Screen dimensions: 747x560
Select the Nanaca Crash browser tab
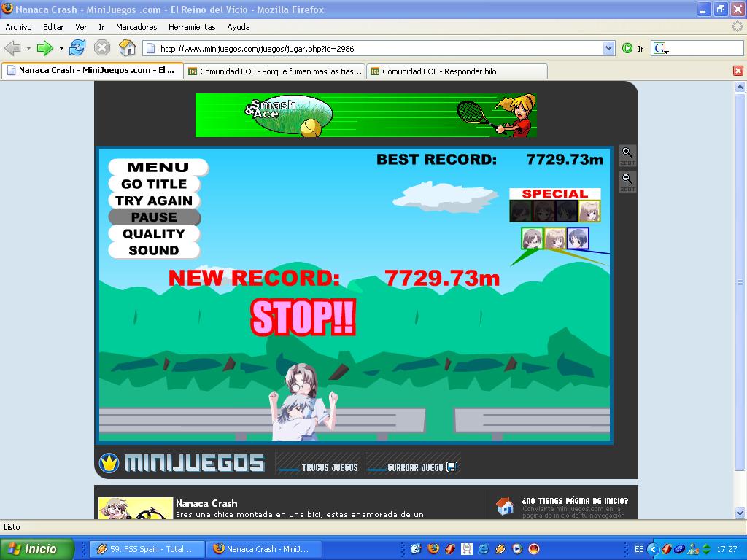point(93,71)
